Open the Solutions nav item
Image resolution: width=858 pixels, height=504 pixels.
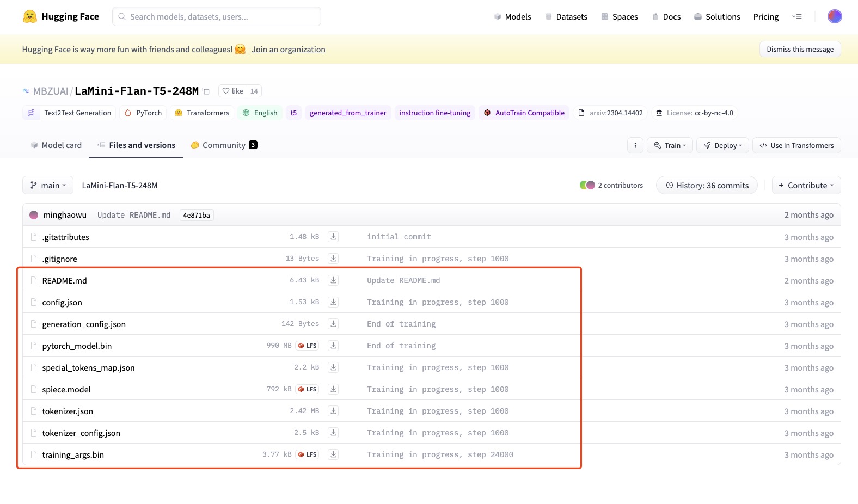[717, 17]
